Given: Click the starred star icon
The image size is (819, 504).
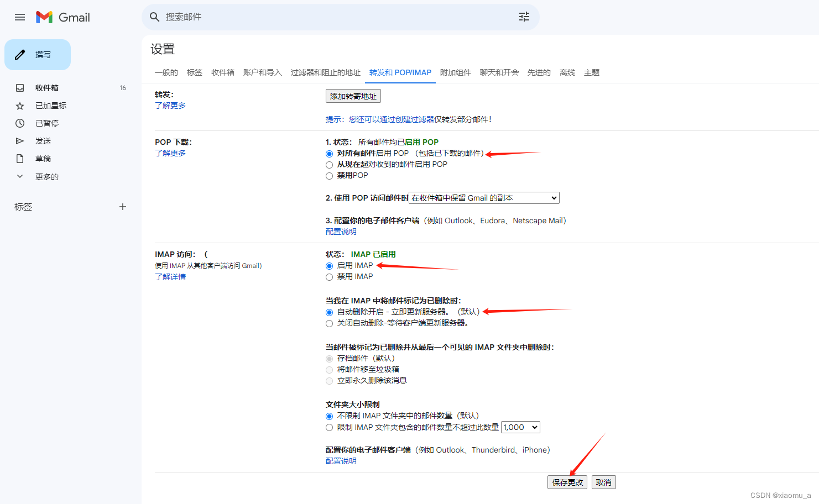Looking at the screenshot, I should click(20, 106).
